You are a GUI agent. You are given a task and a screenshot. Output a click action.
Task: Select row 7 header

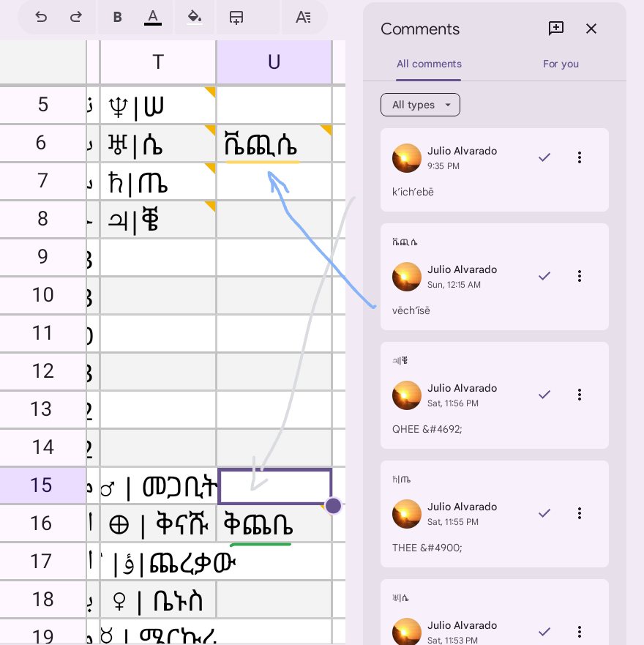point(42,181)
